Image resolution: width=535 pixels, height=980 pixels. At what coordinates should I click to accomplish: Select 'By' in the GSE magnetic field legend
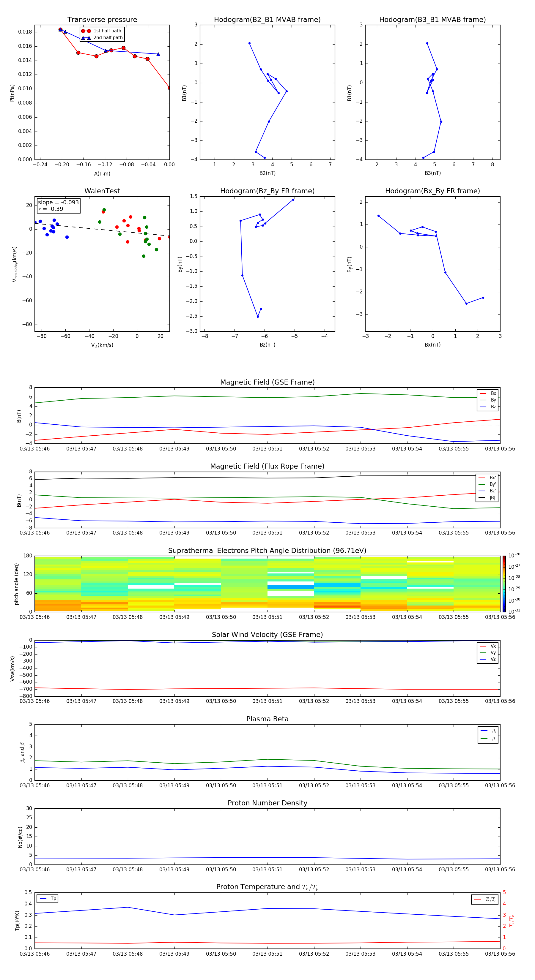tap(488, 400)
